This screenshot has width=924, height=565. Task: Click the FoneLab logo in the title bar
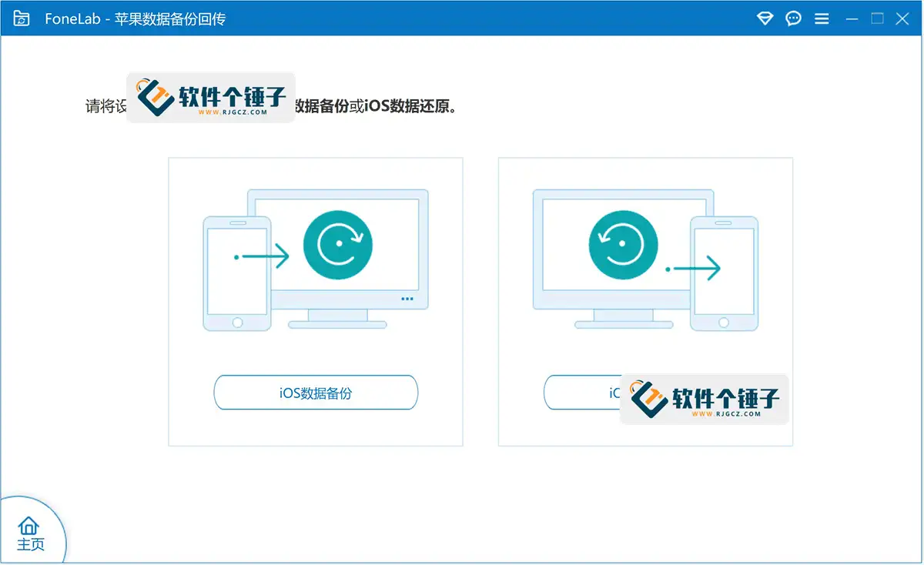[22, 18]
